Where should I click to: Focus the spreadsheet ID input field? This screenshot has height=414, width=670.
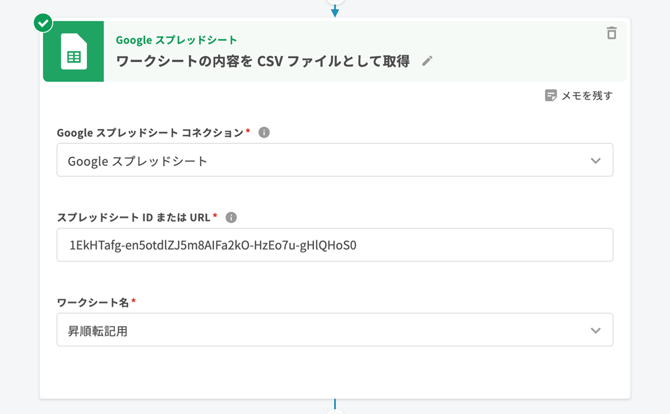click(x=334, y=245)
